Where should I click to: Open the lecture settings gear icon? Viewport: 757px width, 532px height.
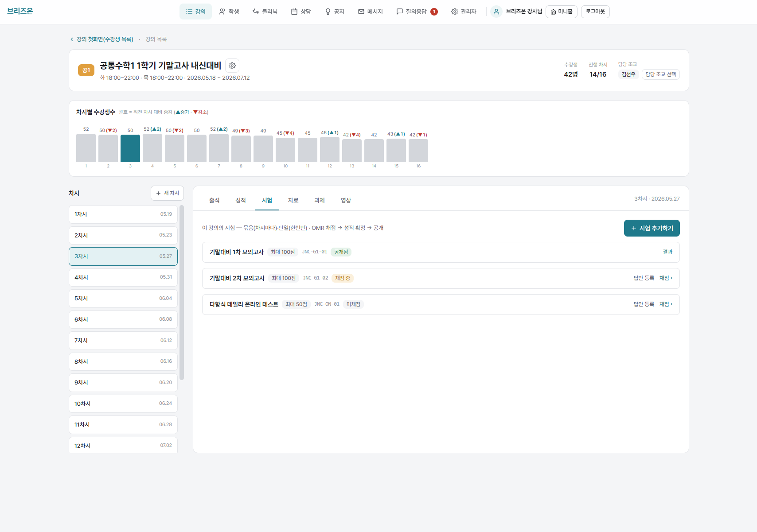tap(232, 66)
